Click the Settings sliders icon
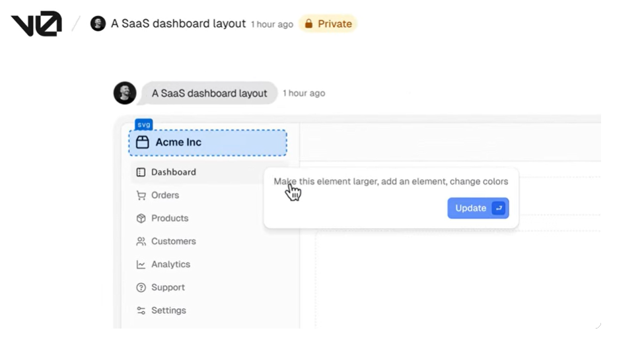Image resolution: width=644 pixels, height=353 pixels. tap(141, 310)
